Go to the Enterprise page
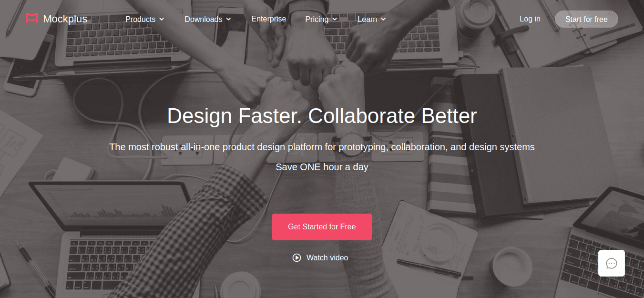The width and height of the screenshot is (644, 298). point(269,19)
